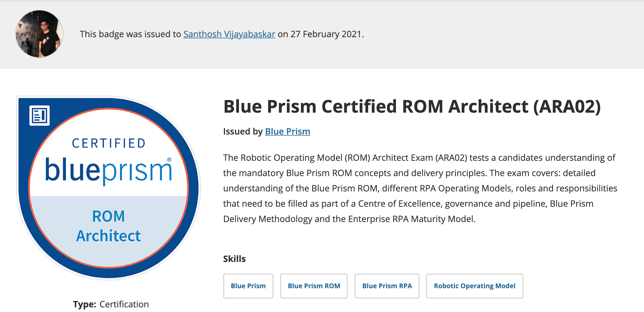Click the date text '27 February 2021'

click(326, 34)
